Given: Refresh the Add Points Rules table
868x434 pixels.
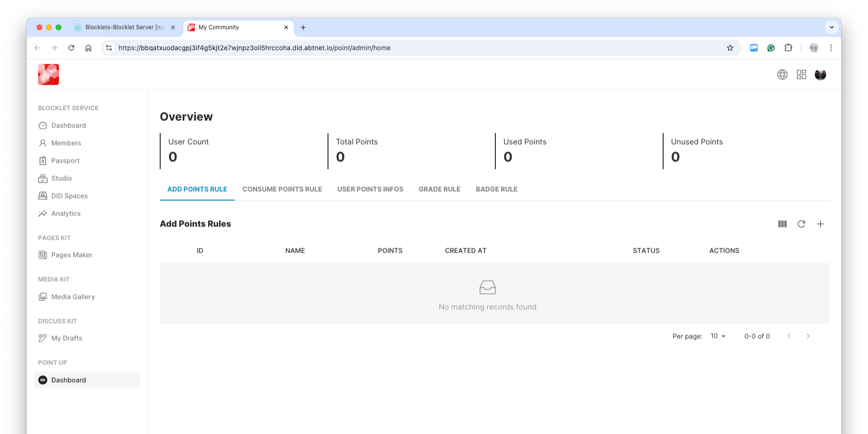Looking at the screenshot, I should [801, 224].
